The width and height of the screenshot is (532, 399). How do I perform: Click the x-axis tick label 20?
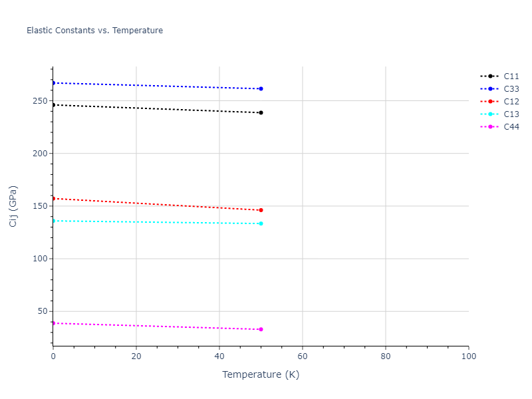coord(136,357)
